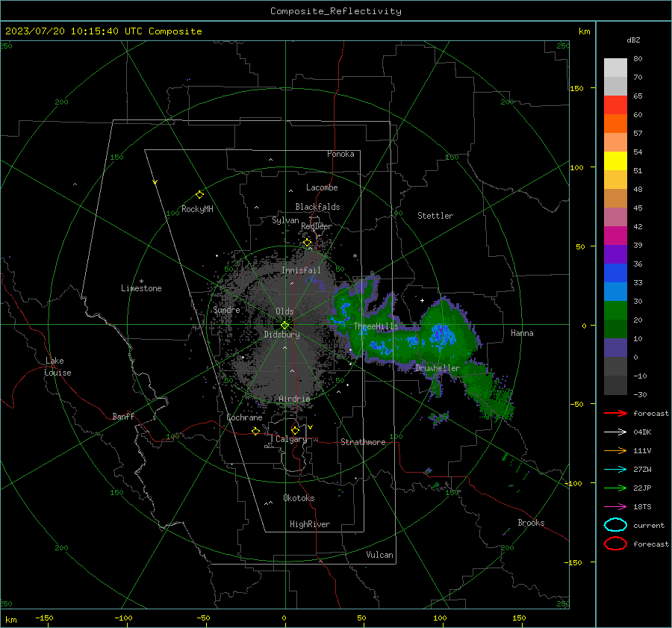This screenshot has height=628, width=672.
Task: Click the yellow diamond marker above Calgary label
Action: coord(295,430)
